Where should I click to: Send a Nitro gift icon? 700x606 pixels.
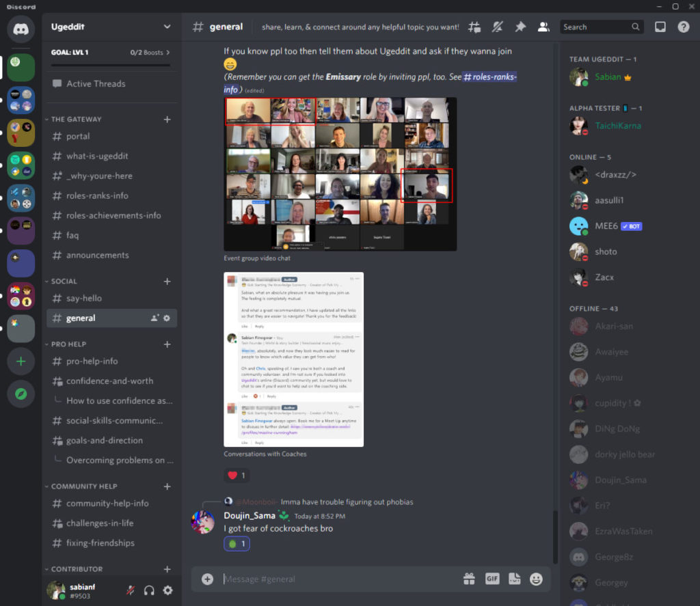point(469,579)
